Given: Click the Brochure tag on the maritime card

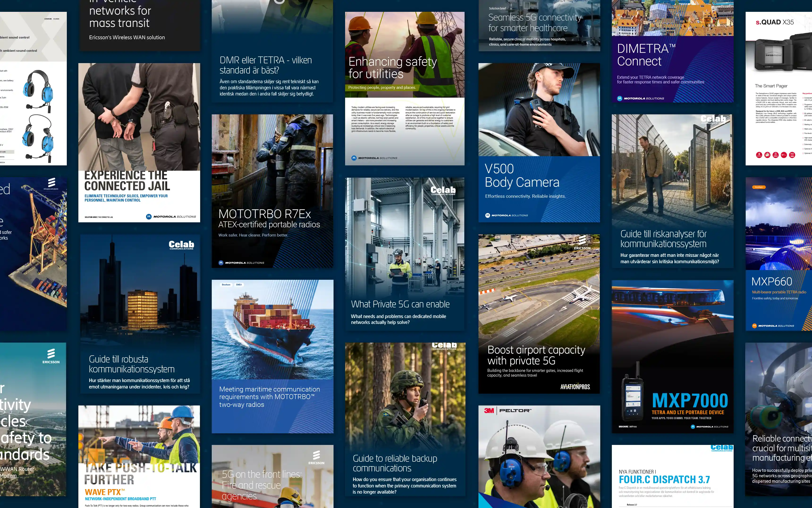Looking at the screenshot, I should point(226,285).
